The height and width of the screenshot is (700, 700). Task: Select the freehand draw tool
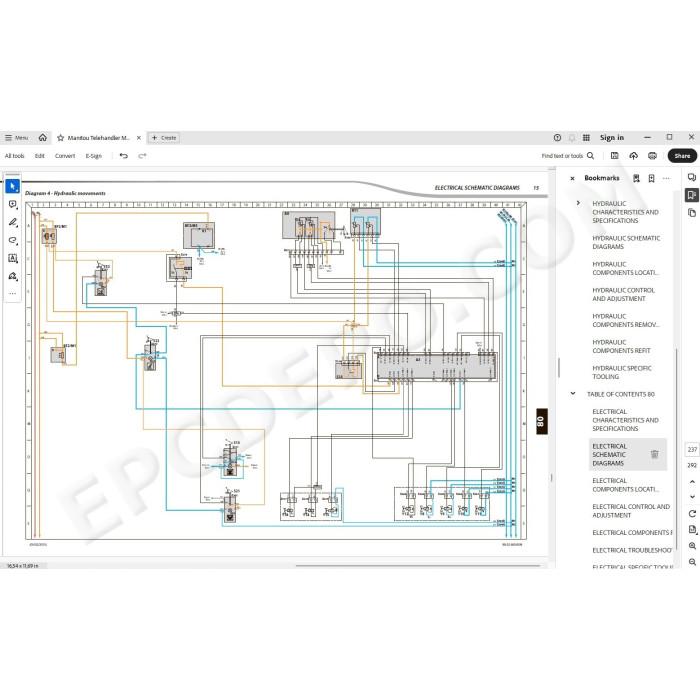tap(12, 240)
